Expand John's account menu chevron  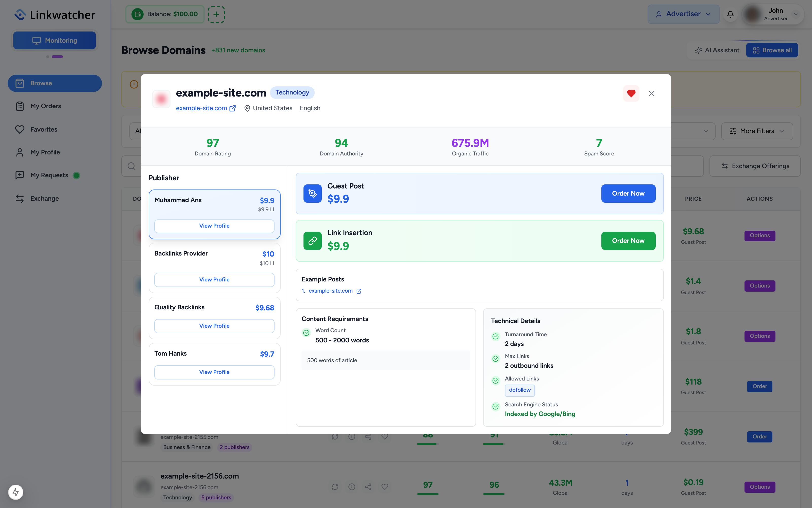pyautogui.click(x=796, y=14)
